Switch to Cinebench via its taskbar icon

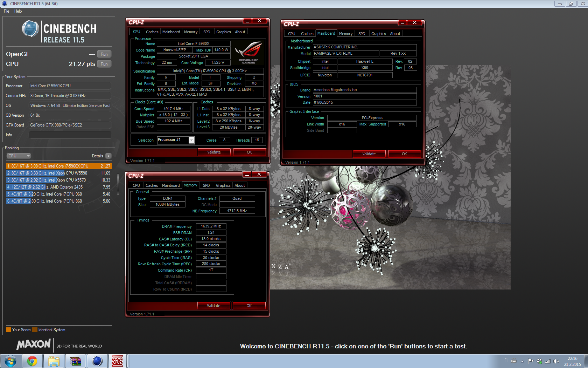tap(97, 361)
